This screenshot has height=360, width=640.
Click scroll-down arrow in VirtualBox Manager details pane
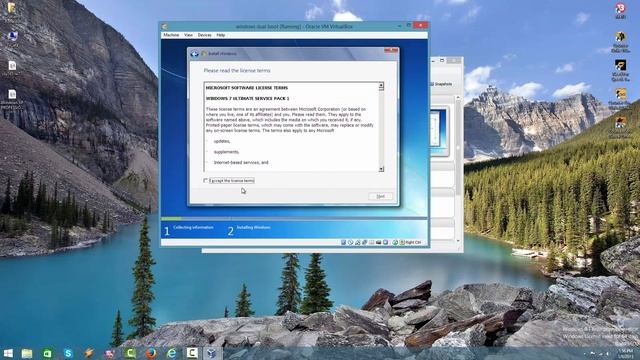click(458, 241)
